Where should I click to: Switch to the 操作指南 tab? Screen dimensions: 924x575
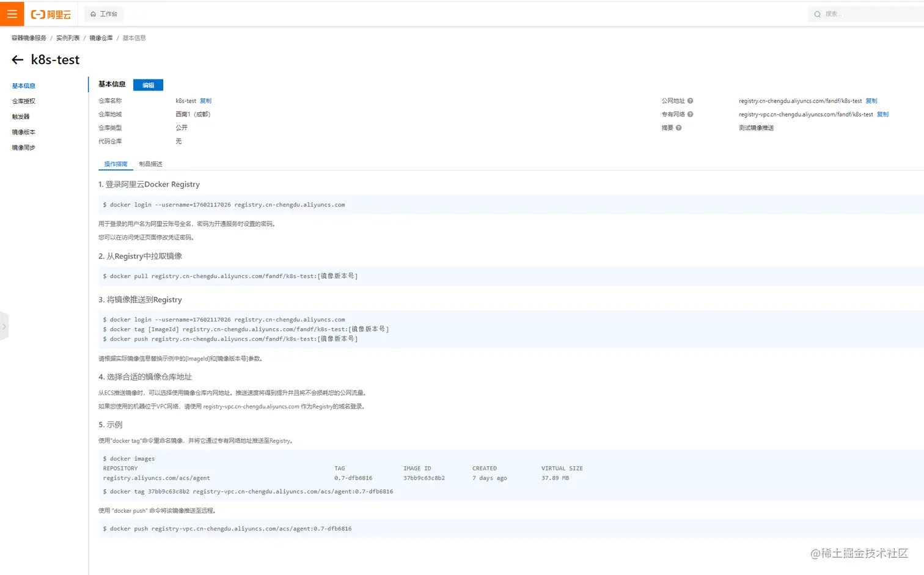(116, 164)
